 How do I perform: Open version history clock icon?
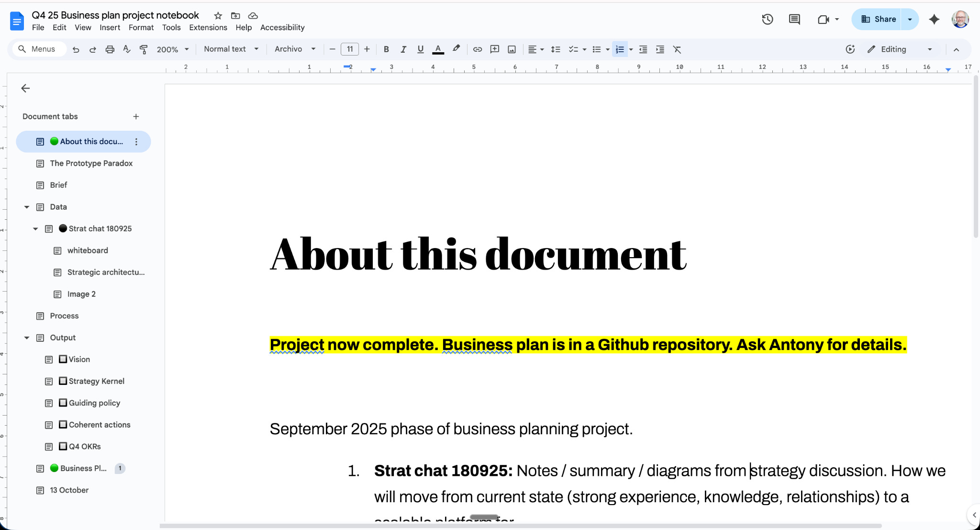[767, 19]
